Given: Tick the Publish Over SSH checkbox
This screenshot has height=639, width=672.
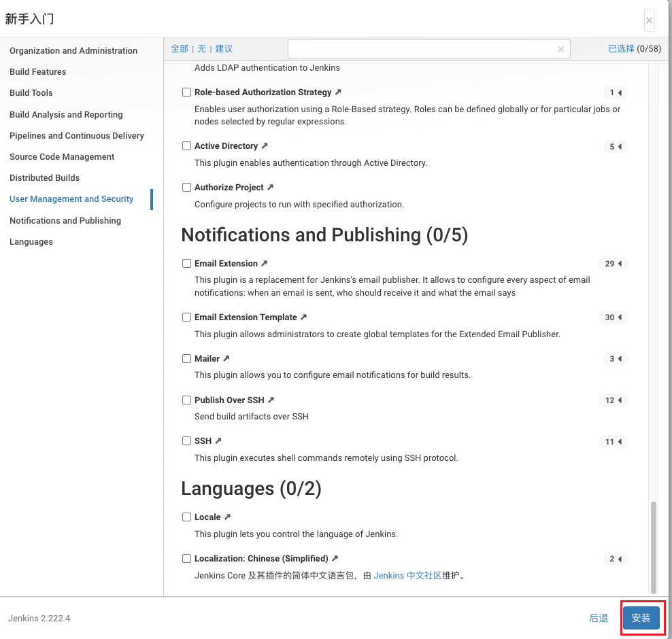Looking at the screenshot, I should point(186,400).
